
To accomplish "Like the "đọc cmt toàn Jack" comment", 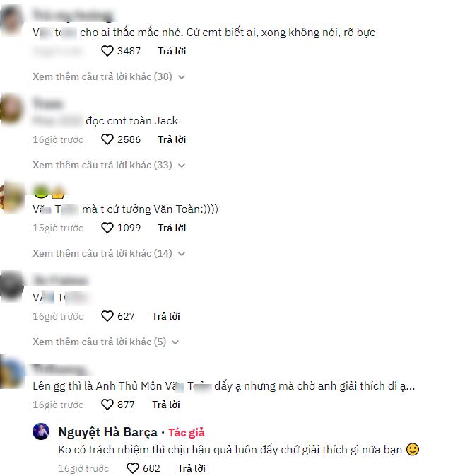I will [x=107, y=139].
